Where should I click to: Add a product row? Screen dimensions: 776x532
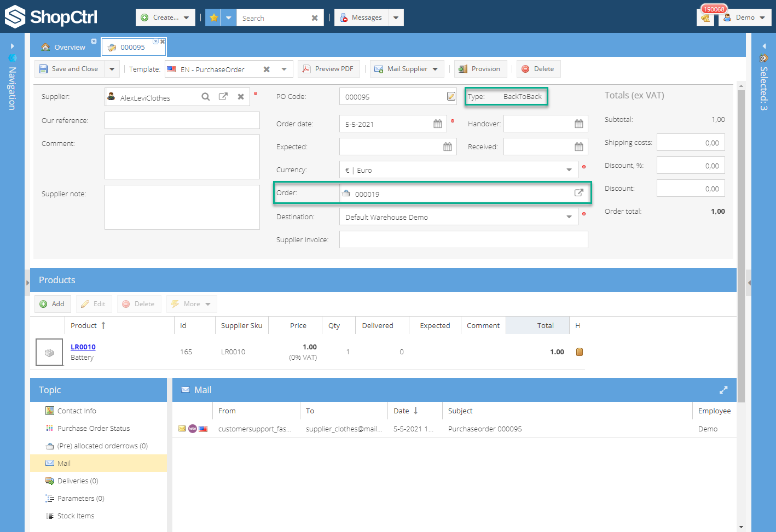tap(53, 304)
